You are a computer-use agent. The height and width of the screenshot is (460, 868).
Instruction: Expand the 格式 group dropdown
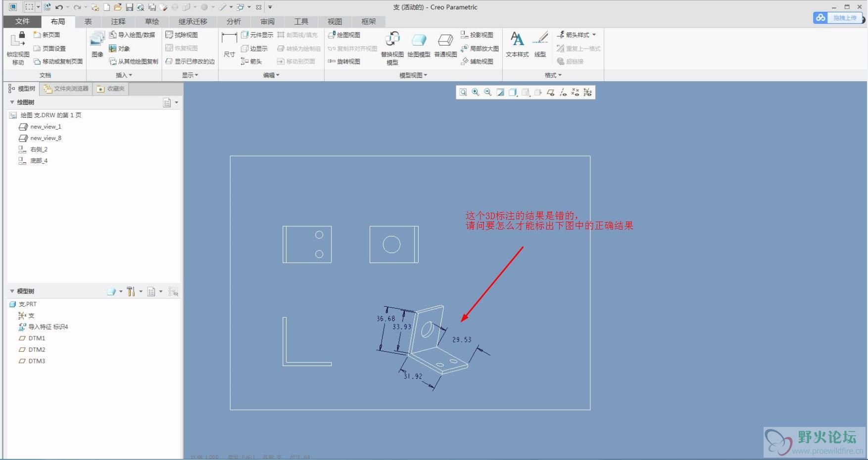553,75
